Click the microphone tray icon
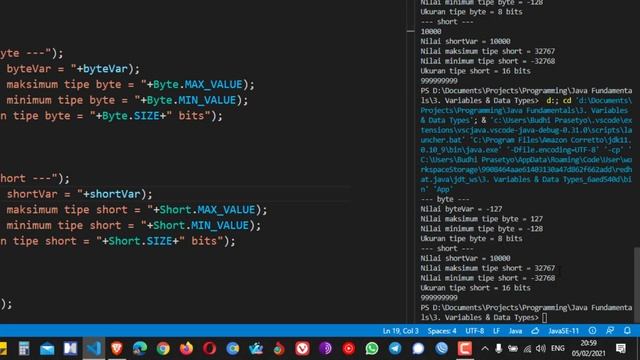The width and height of the screenshot is (640, 360). (498, 349)
